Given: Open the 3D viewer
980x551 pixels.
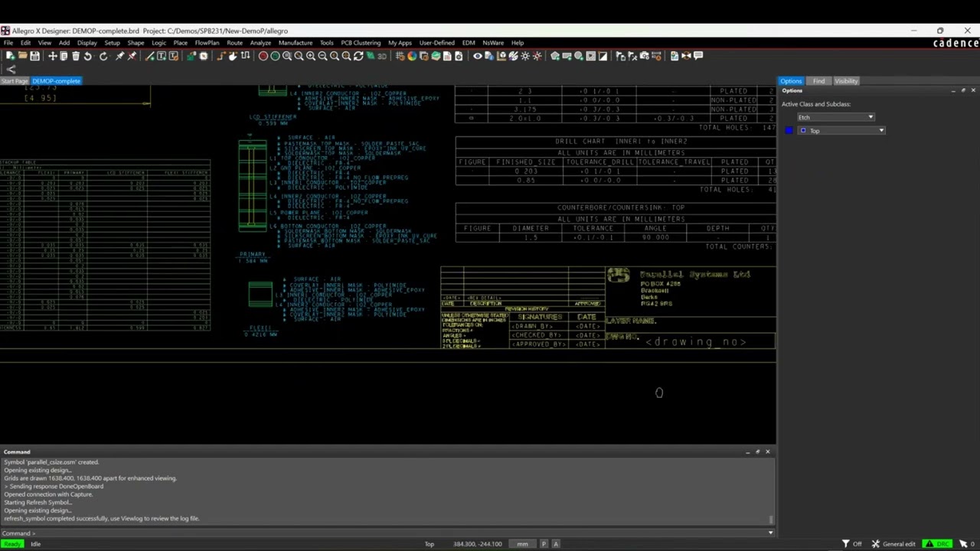Looking at the screenshot, I should point(382,56).
